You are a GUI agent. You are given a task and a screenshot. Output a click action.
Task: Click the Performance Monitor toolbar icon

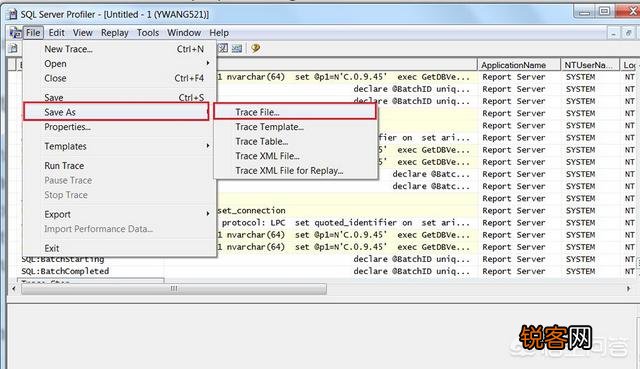click(237, 48)
